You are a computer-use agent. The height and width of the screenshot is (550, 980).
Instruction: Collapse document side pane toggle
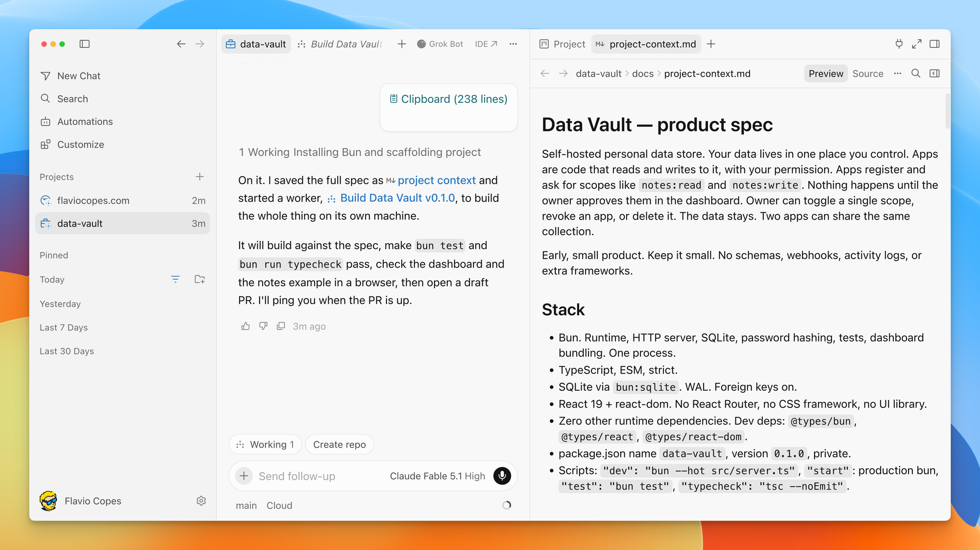[934, 74]
